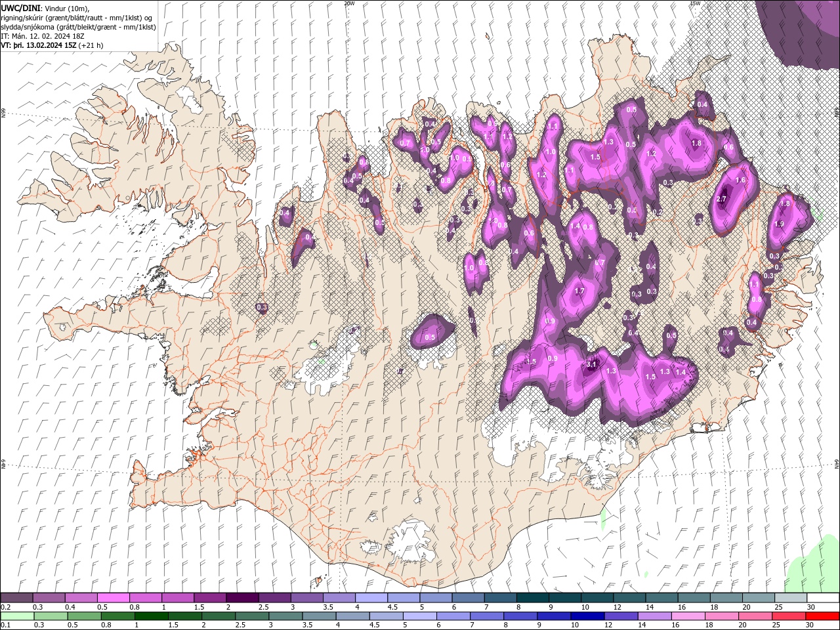The width and height of the screenshot is (840, 630).
Task: Click the bright red 30 rain legend swatch
Action: pos(822,616)
